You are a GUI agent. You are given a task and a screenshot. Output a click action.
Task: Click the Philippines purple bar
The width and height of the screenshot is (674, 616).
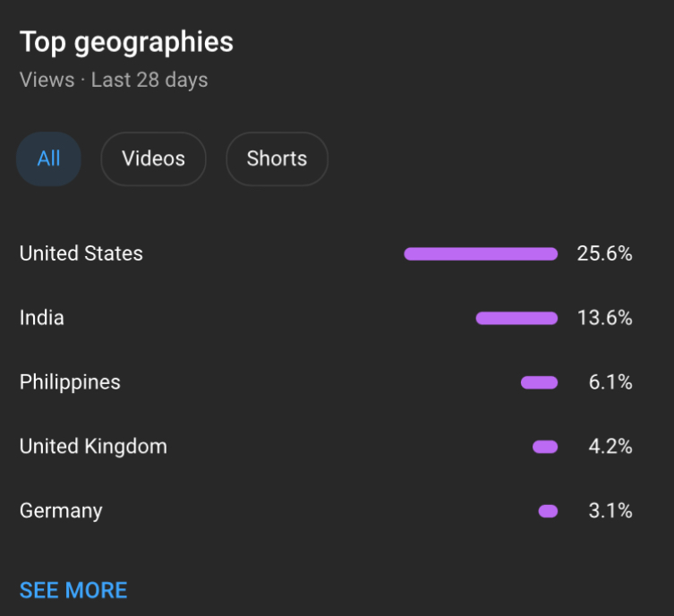(540, 382)
